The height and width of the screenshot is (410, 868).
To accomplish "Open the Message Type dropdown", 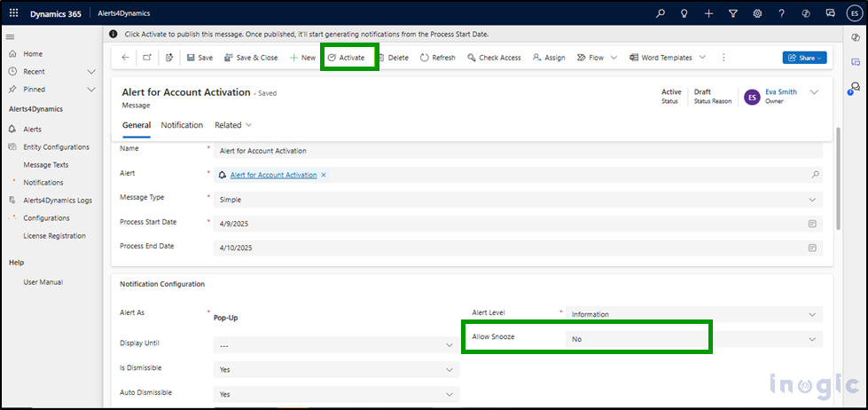I will click(517, 200).
